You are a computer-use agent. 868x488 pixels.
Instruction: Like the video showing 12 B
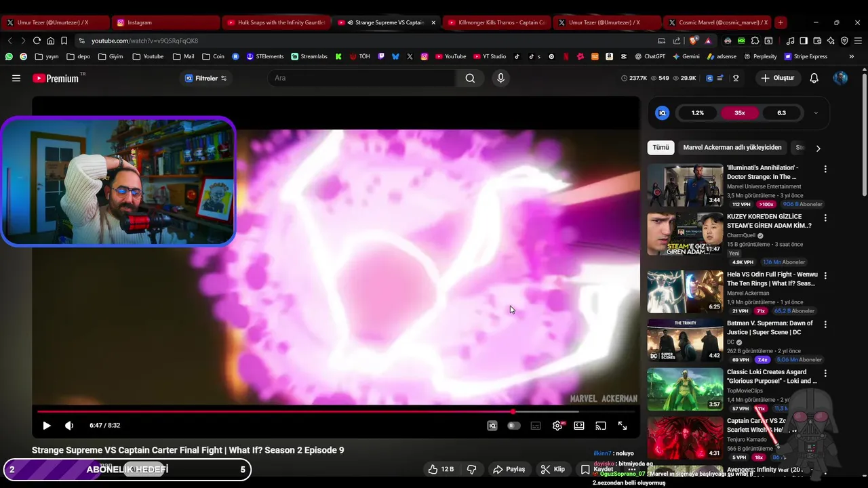[441, 469]
